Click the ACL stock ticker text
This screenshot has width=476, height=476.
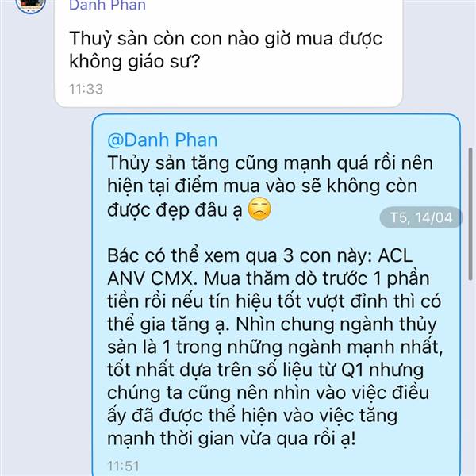[x=395, y=255]
